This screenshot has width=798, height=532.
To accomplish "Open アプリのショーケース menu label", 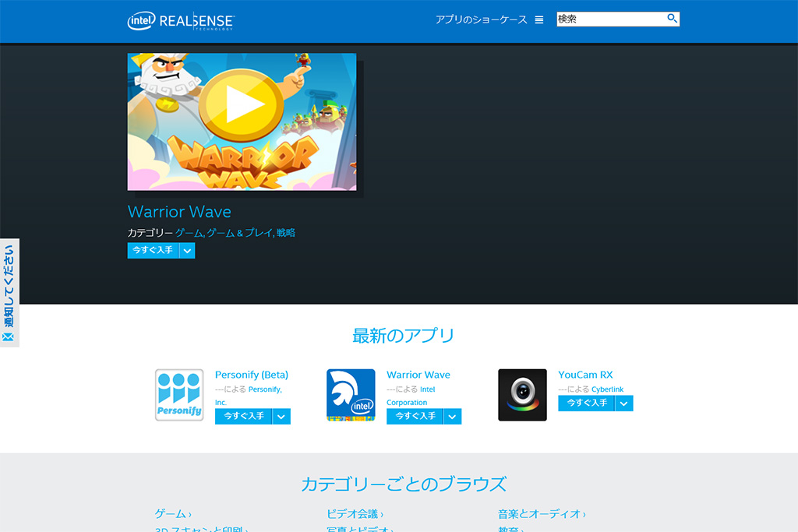I will coord(481,19).
